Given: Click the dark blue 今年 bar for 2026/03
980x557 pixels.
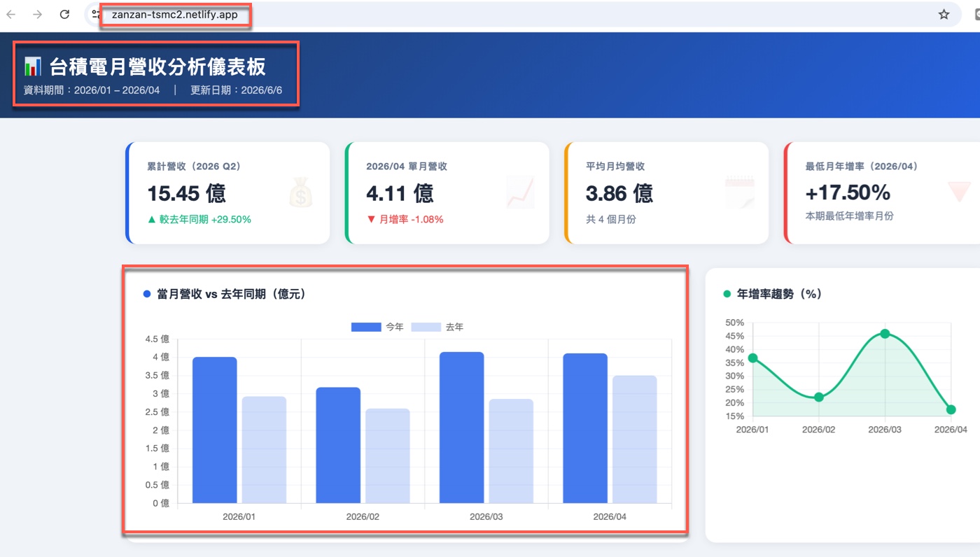Looking at the screenshot, I should click(x=461, y=428).
